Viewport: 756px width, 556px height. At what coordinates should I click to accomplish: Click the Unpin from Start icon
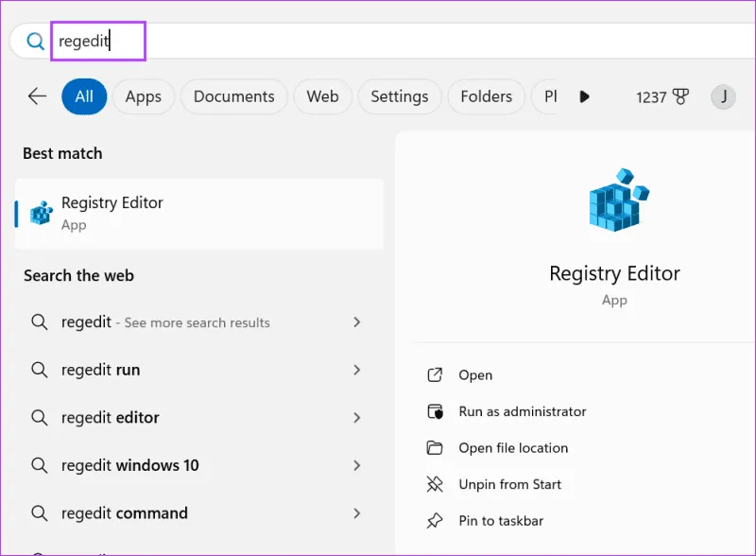point(435,484)
